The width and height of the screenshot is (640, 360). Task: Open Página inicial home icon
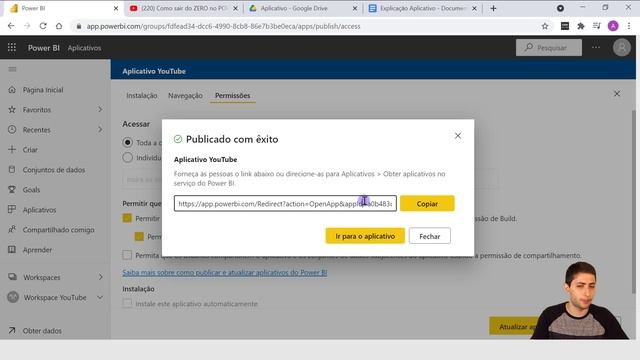click(x=12, y=89)
